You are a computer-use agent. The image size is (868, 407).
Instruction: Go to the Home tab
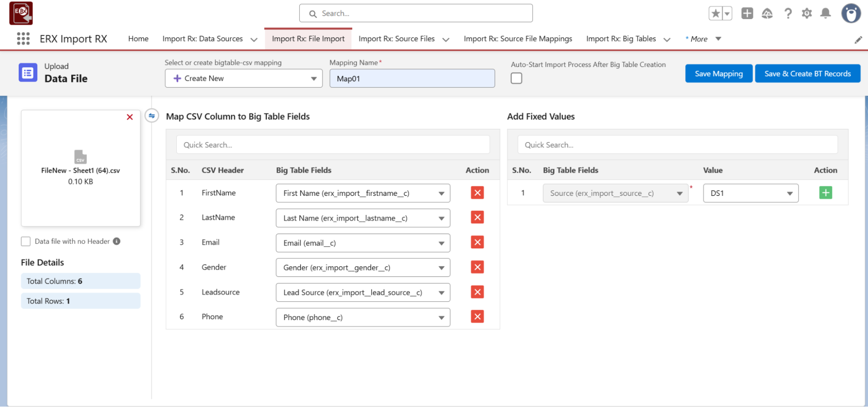pyautogui.click(x=138, y=39)
